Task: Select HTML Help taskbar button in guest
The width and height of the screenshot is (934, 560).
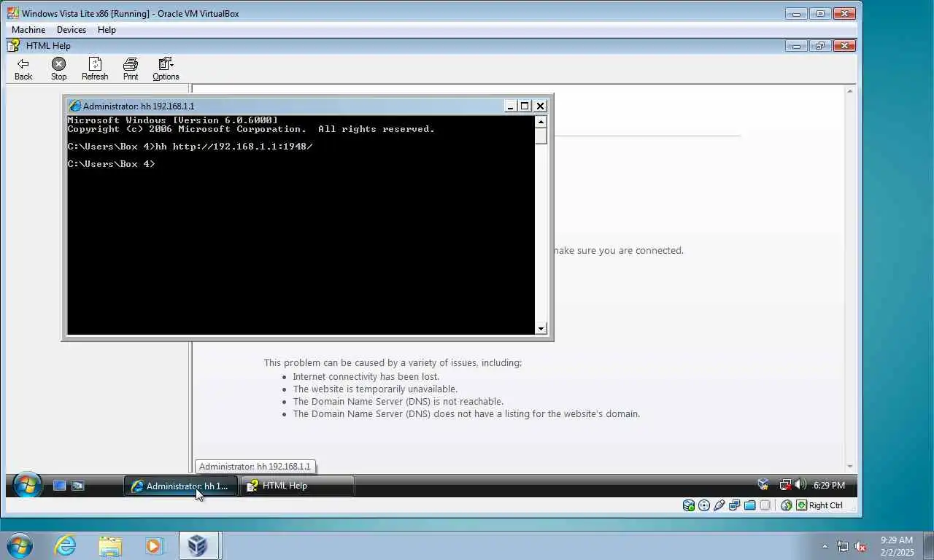Action: pyautogui.click(x=298, y=486)
